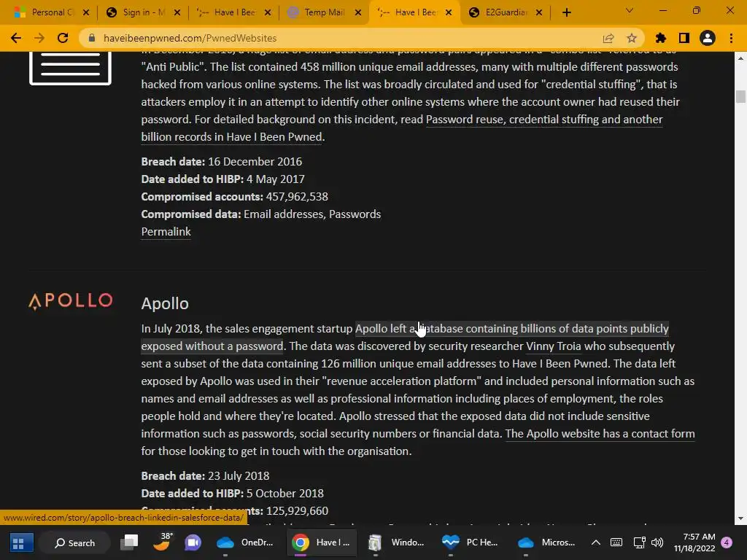Click the Apollo logo image
The image size is (747, 560).
(x=71, y=301)
